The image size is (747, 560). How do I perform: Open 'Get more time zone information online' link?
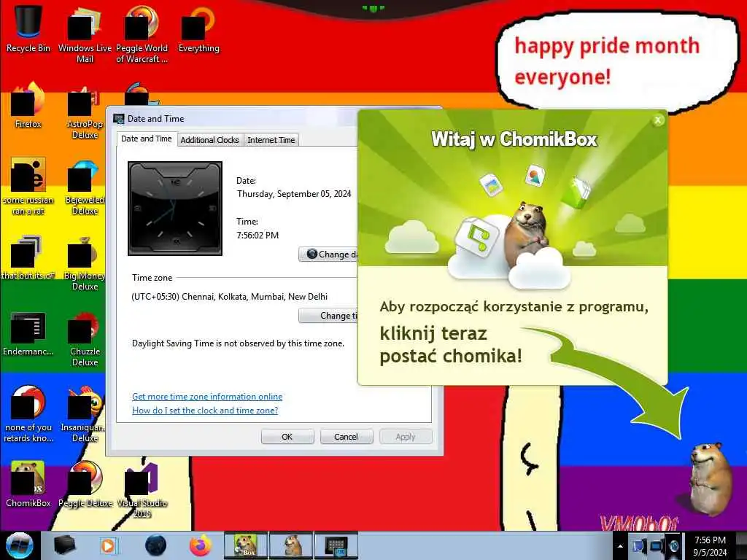click(207, 397)
